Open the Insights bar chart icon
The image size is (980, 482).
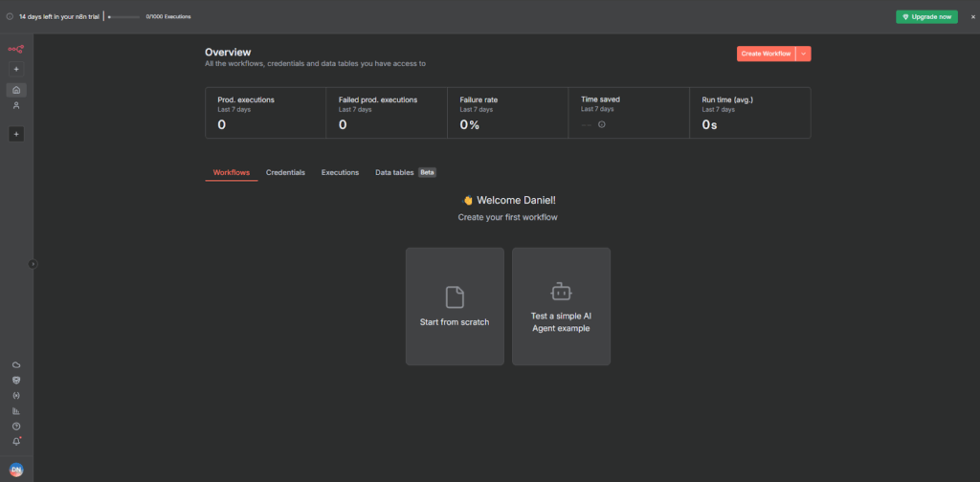(x=16, y=410)
